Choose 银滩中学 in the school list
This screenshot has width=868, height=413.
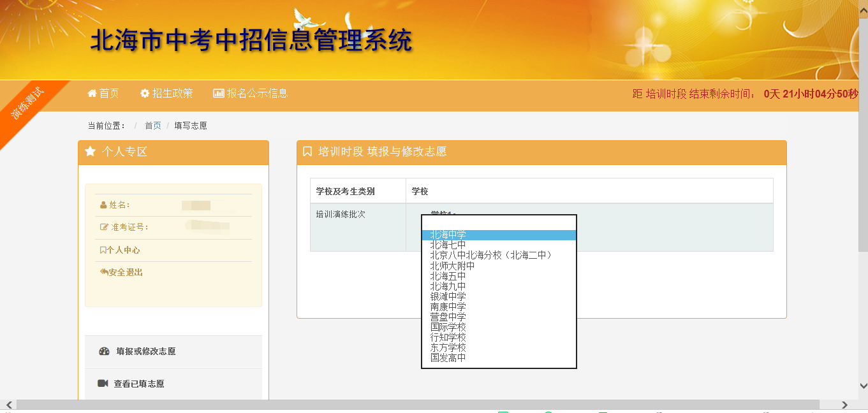(x=448, y=296)
